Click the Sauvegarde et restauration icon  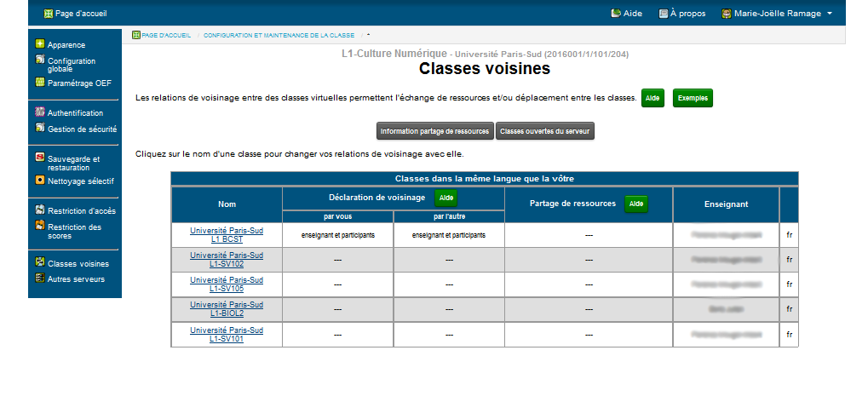tap(40, 158)
